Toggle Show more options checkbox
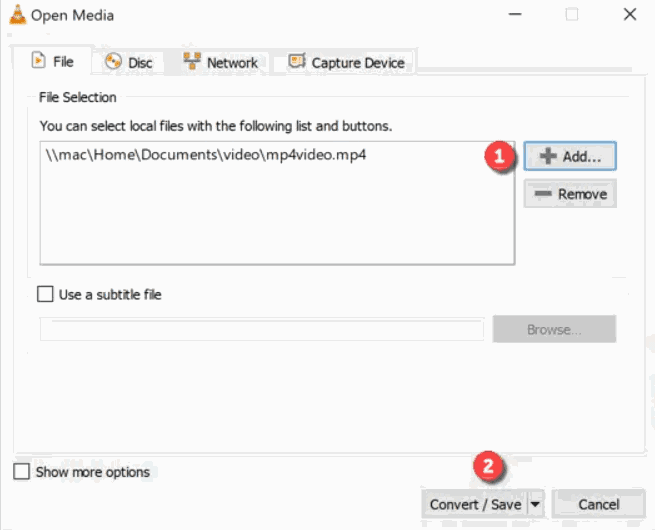 pos(21,472)
